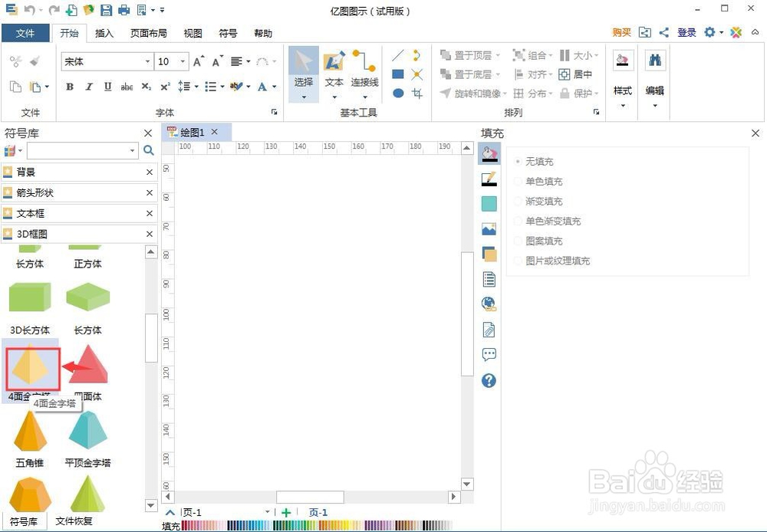Open page selector dropdown at bottom
The width and height of the screenshot is (767, 532).
coord(268,512)
